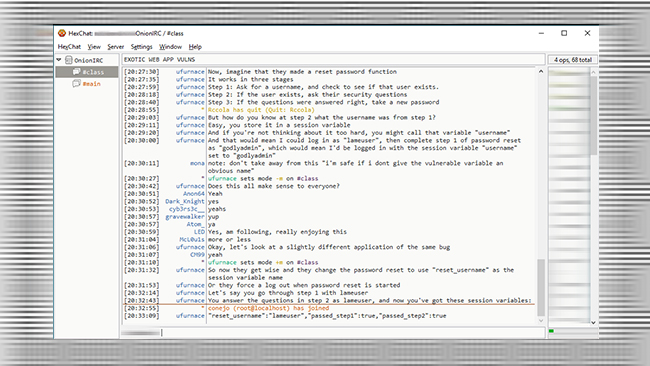Click the 'Yes, am following, really enjoying this' message
Viewport: 650px width, 366px height.
coord(277,232)
